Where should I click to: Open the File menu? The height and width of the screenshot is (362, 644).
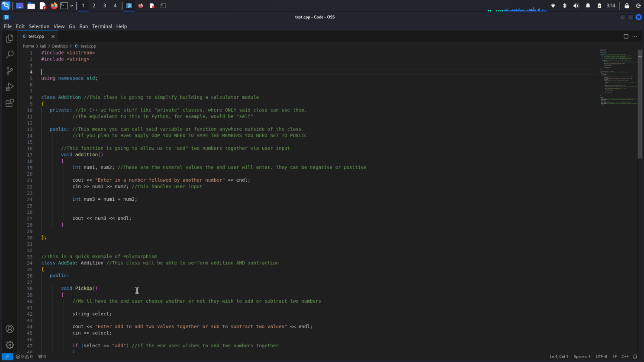click(x=8, y=26)
